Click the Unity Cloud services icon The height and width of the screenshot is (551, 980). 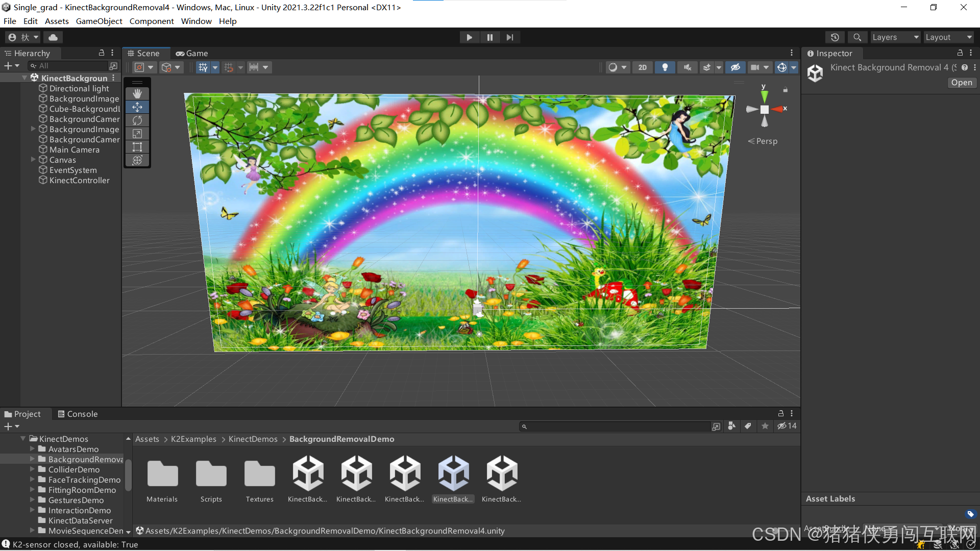coord(53,37)
